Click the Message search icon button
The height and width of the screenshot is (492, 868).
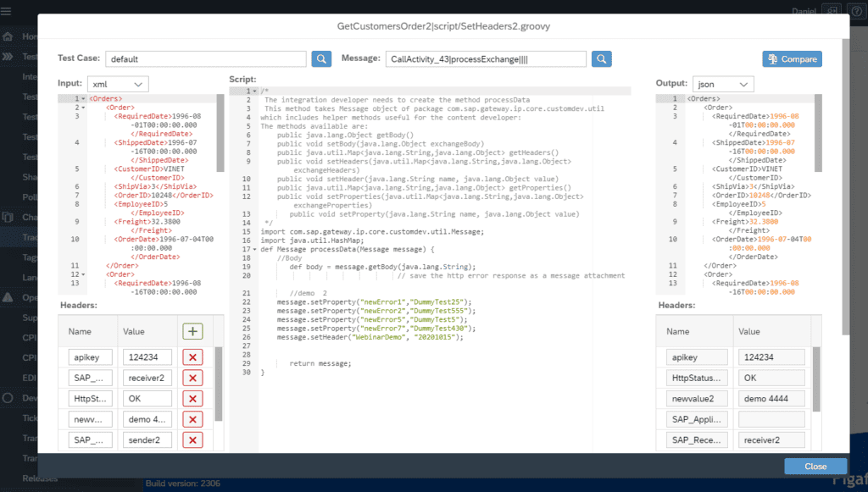(601, 59)
